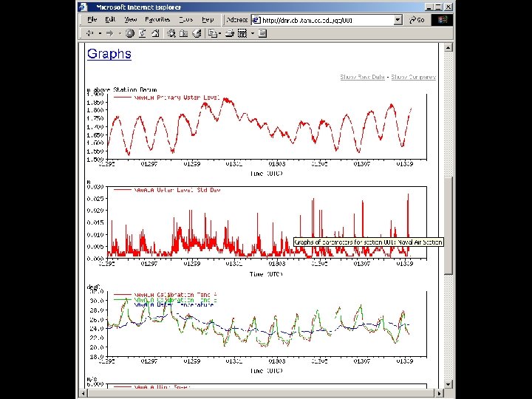This screenshot has height=399, width=532.
Task: Open the Back button history dropdown
Action: (100, 33)
